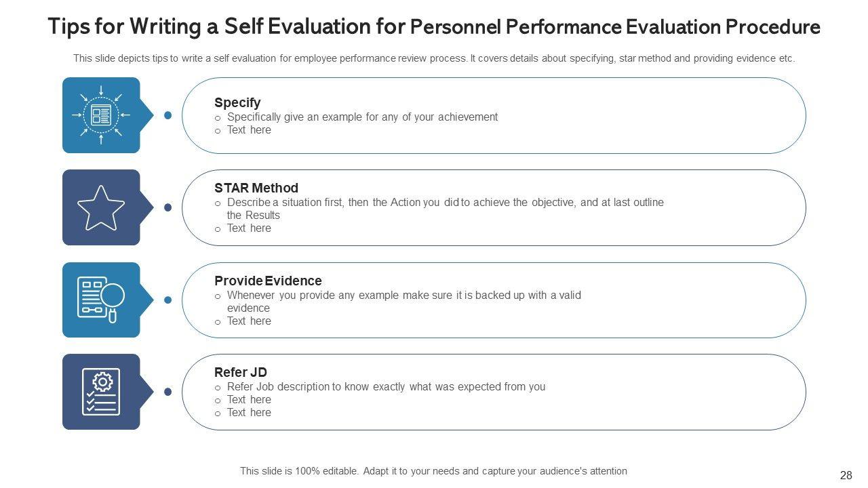Select the star icon for STAR Method
Viewport: 868px width, 488px height.
pos(101,207)
